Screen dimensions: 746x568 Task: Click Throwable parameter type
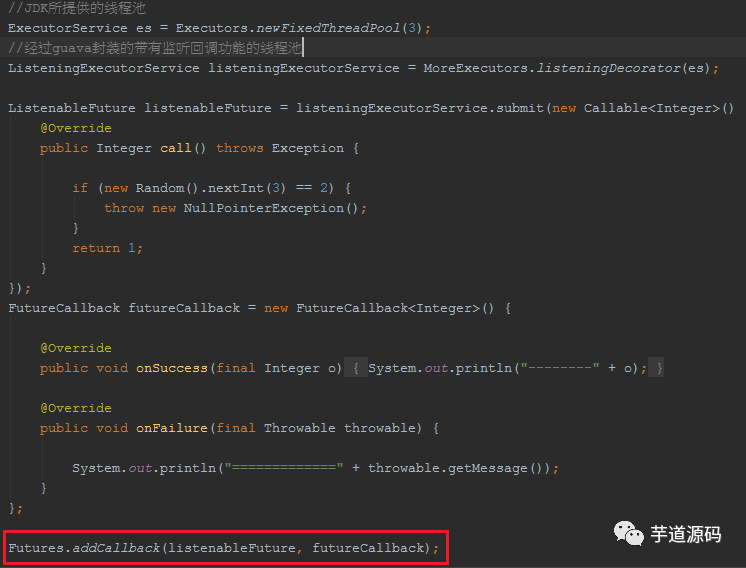point(300,428)
